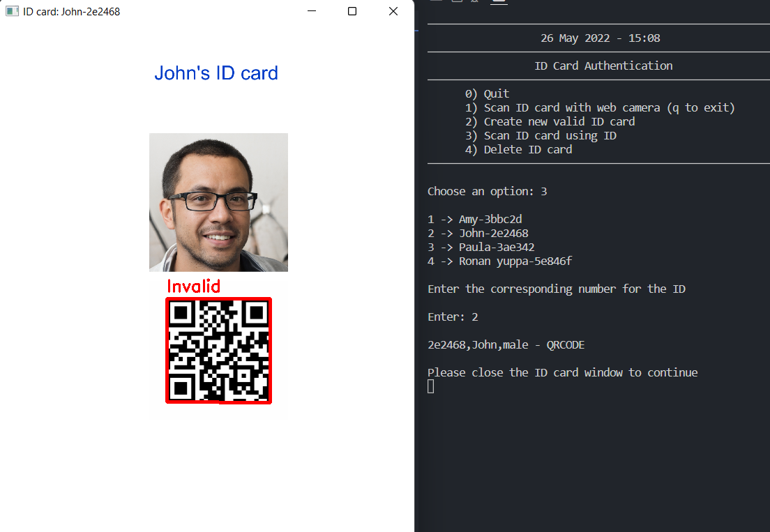Click John's portrait photo

(218, 202)
